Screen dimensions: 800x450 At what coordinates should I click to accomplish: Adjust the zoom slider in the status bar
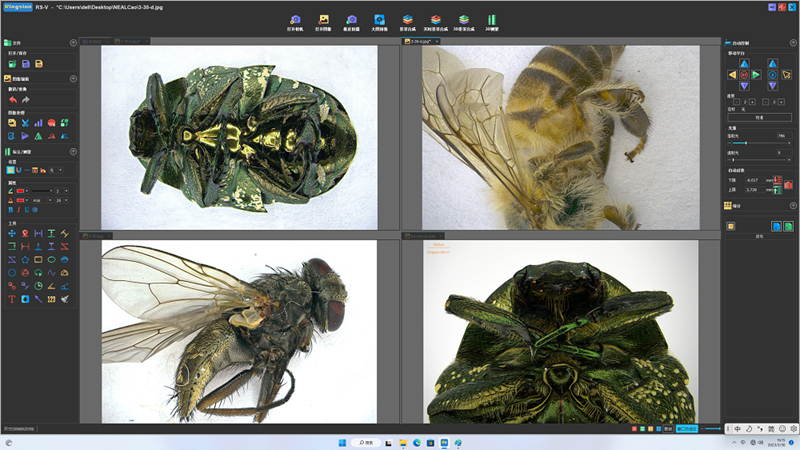point(713,429)
